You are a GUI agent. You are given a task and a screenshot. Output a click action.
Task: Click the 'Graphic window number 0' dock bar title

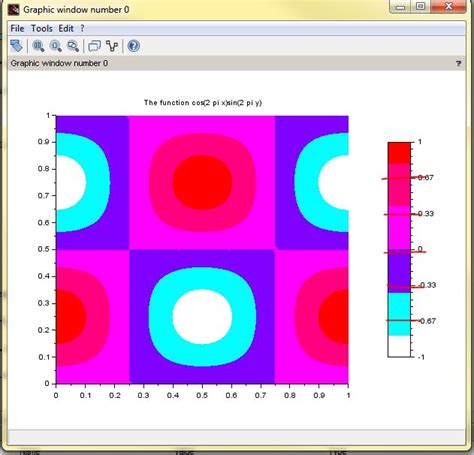pyautogui.click(x=59, y=63)
